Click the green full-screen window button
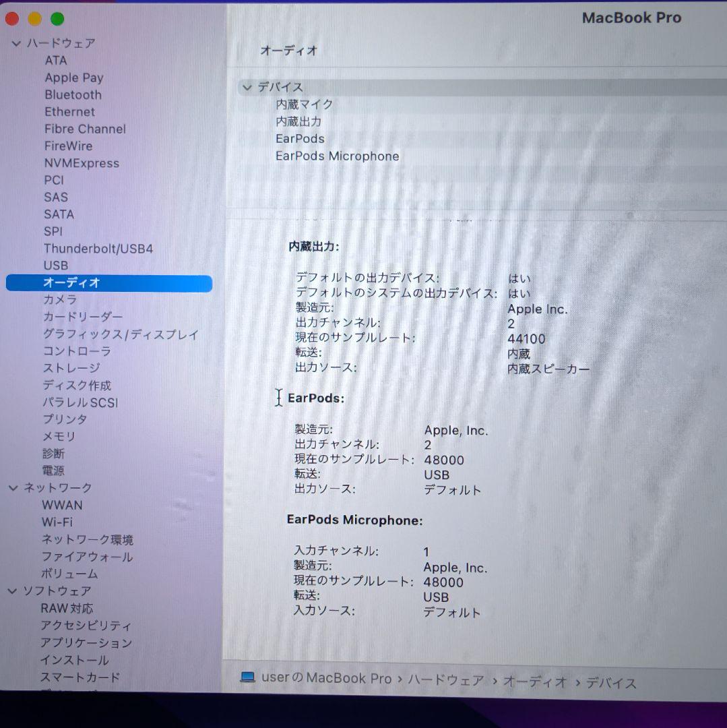727x728 pixels. pos(57,19)
